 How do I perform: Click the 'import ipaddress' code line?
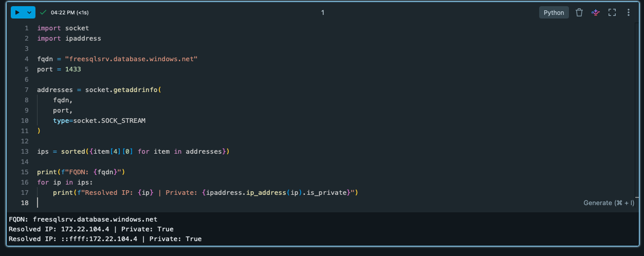coord(69,39)
